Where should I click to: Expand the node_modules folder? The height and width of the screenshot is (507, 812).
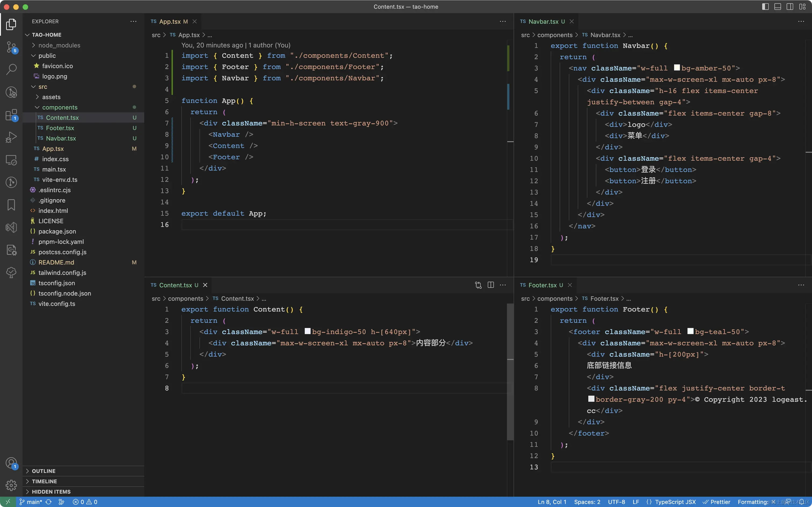click(x=59, y=45)
